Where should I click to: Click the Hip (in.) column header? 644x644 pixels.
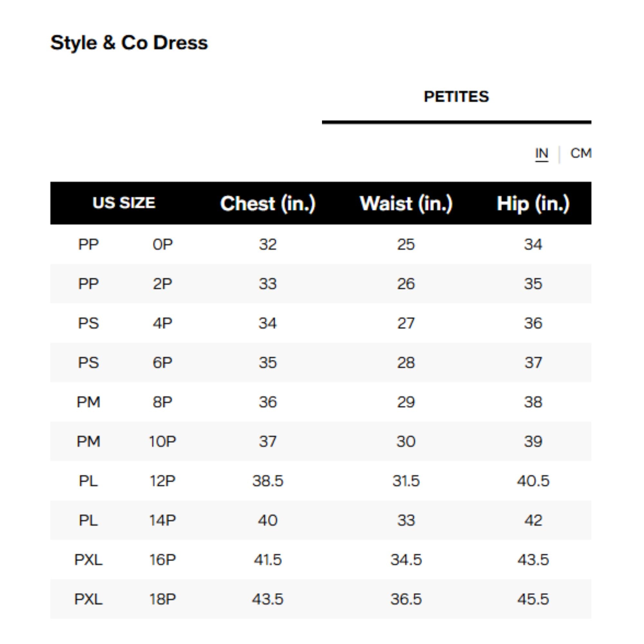click(x=533, y=203)
